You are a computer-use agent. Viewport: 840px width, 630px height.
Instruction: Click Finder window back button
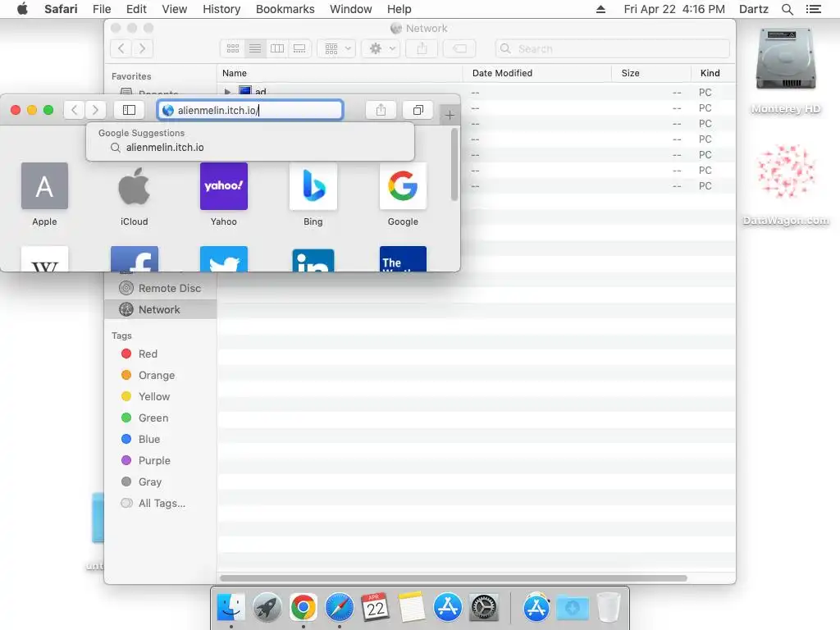point(121,48)
